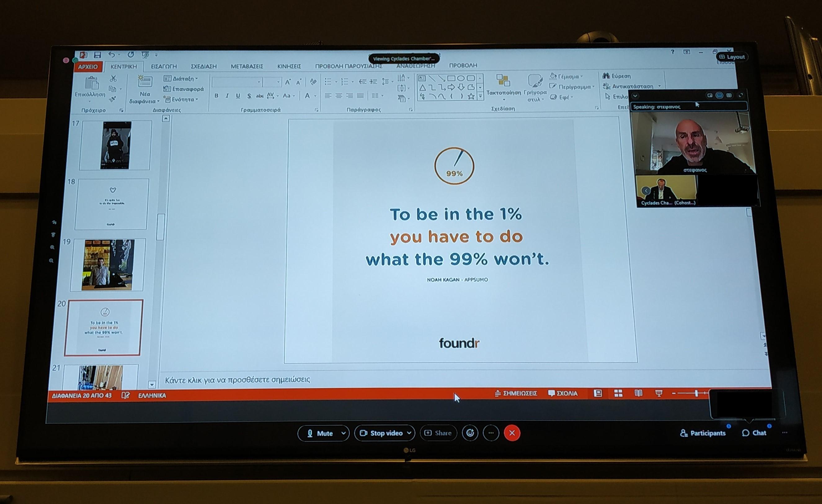The height and width of the screenshot is (504, 822).
Task: Click the Νέα διαφάνεια new slide icon
Action: pyautogui.click(x=145, y=81)
